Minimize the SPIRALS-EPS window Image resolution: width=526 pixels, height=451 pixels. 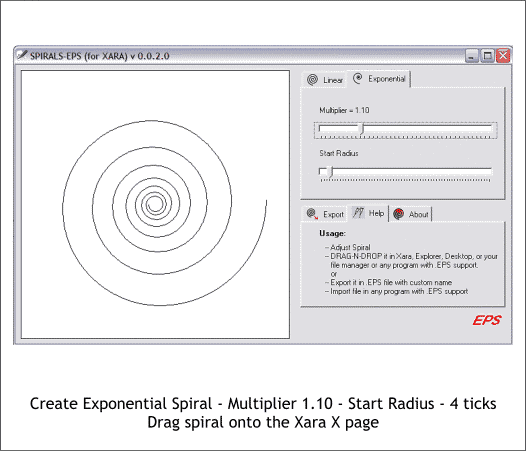[x=472, y=56]
